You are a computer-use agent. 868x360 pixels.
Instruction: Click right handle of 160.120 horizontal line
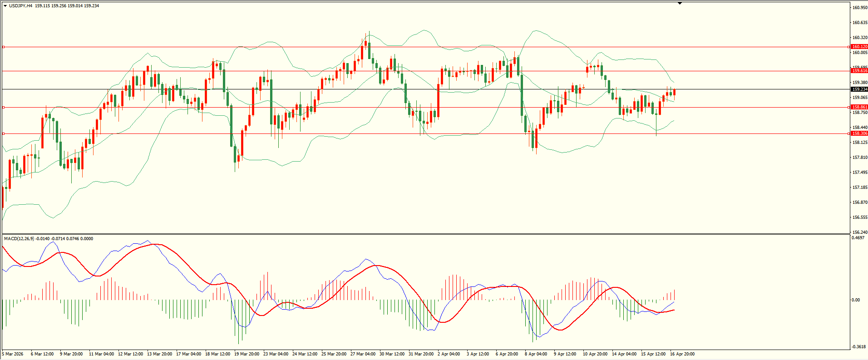[x=849, y=47]
